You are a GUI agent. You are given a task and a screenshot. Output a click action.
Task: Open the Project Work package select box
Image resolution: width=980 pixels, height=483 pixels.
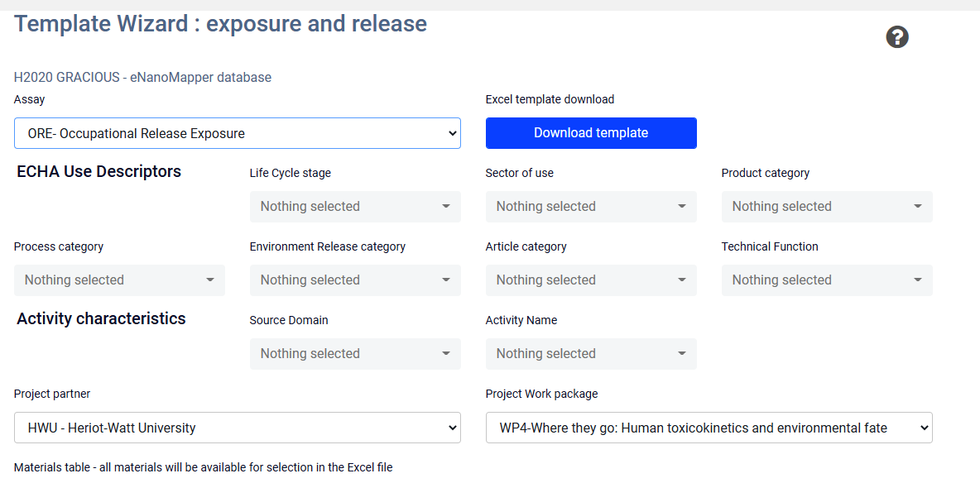point(709,428)
